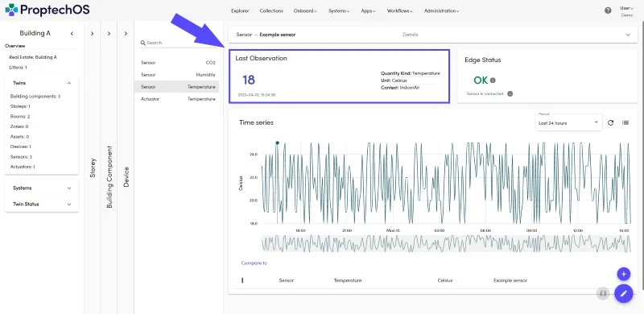Click the info icon beside OK status
644x314 pixels.
coord(493,81)
